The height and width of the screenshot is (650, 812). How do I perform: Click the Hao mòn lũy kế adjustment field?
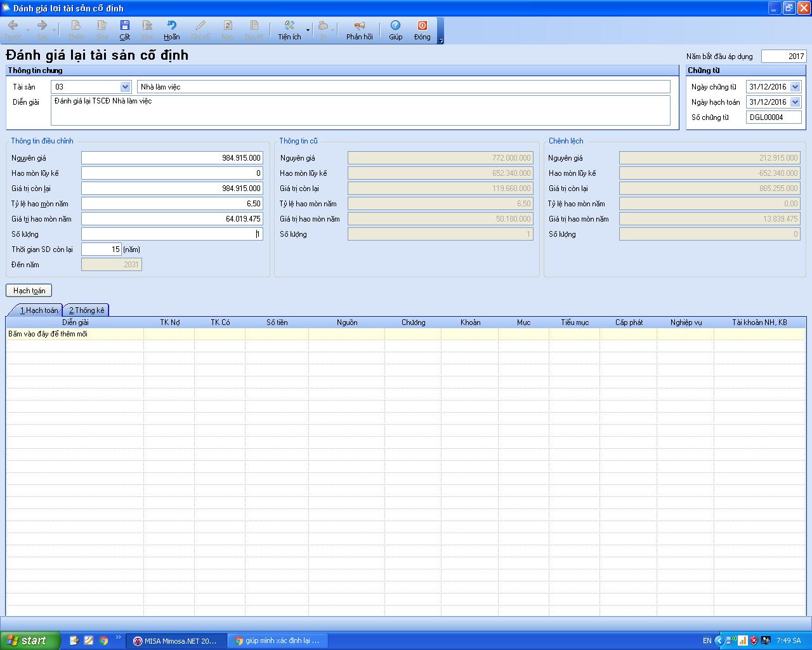click(172, 173)
